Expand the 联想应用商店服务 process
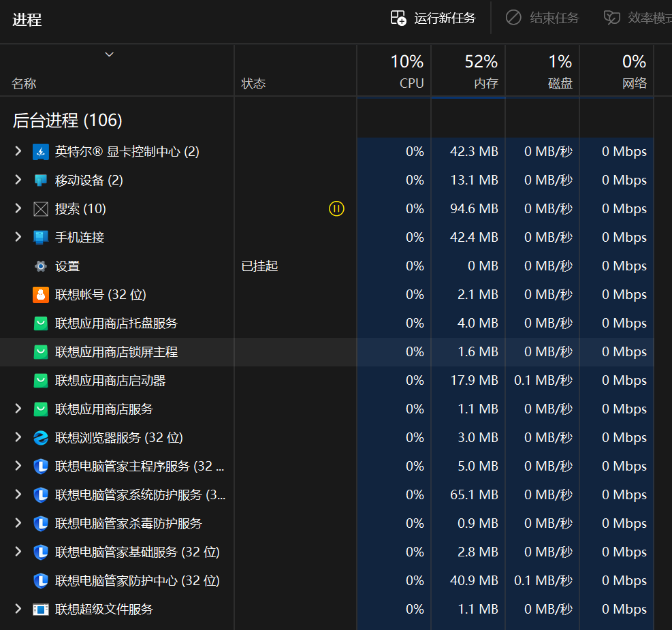Screen dimensions: 672x630 [x=18, y=409]
